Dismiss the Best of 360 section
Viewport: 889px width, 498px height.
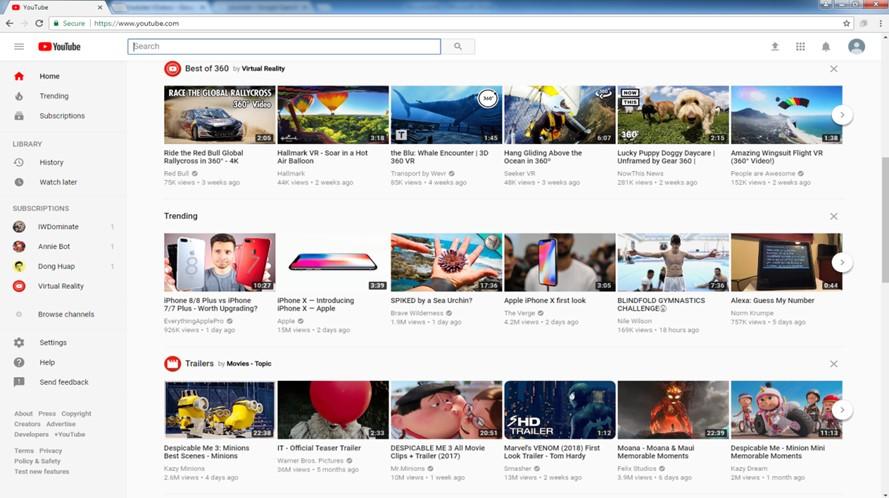click(x=833, y=69)
